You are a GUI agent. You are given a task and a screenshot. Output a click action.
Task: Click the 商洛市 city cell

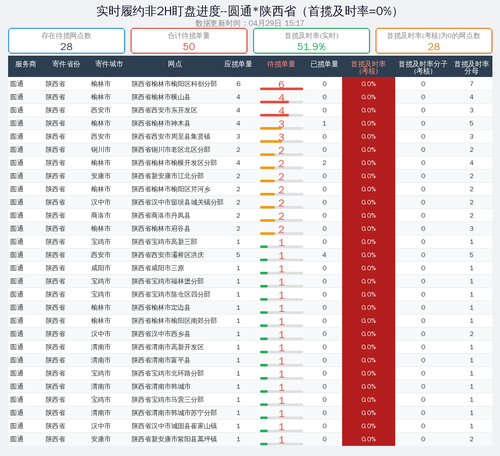pos(101,216)
